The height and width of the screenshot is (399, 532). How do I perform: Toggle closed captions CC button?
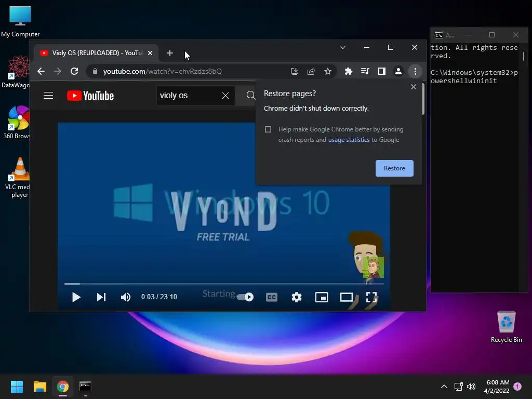click(x=271, y=297)
